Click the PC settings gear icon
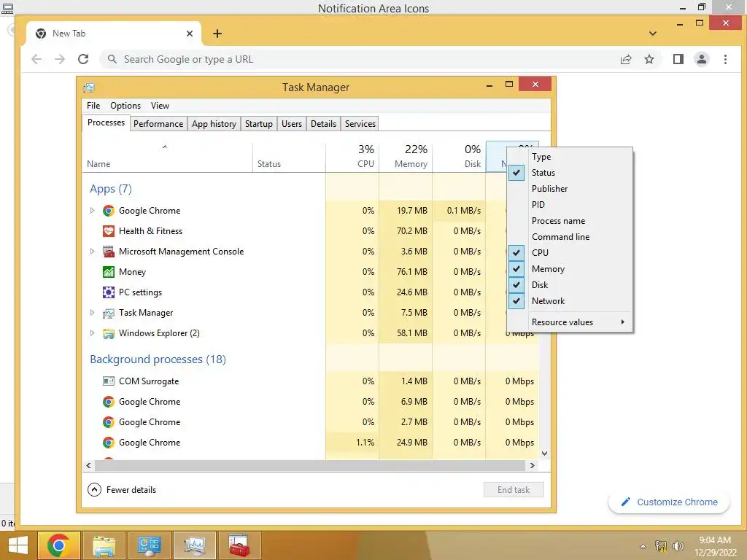747x560 pixels. (x=109, y=292)
